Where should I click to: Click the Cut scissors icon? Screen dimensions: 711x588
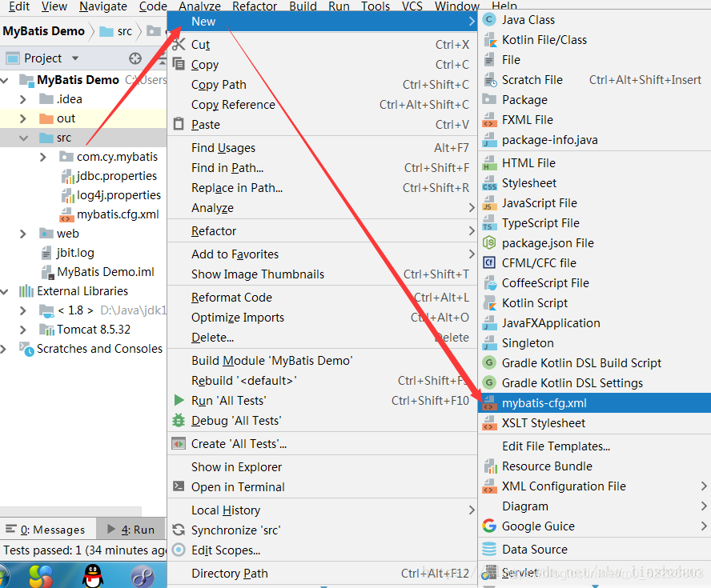[179, 44]
